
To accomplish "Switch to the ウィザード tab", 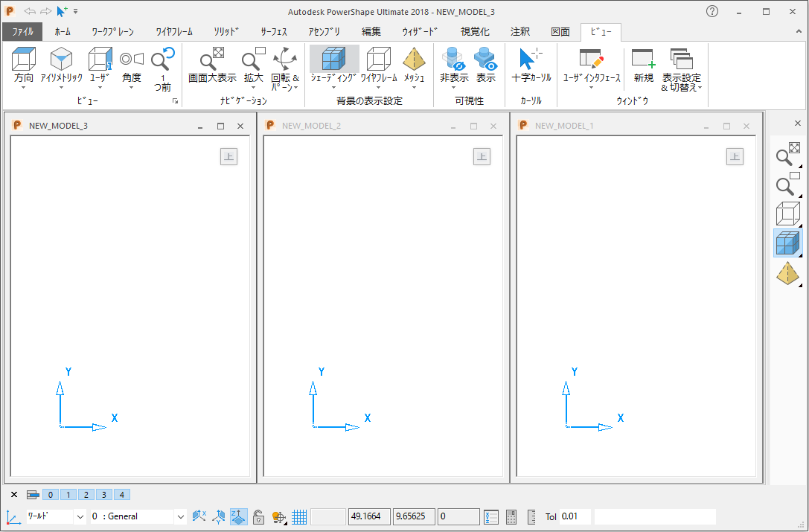I will [420, 31].
